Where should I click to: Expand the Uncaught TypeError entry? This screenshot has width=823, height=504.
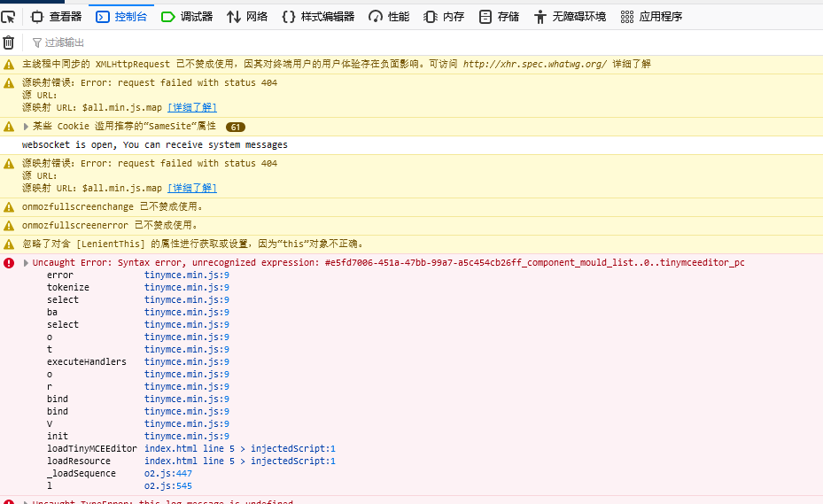click(x=26, y=502)
